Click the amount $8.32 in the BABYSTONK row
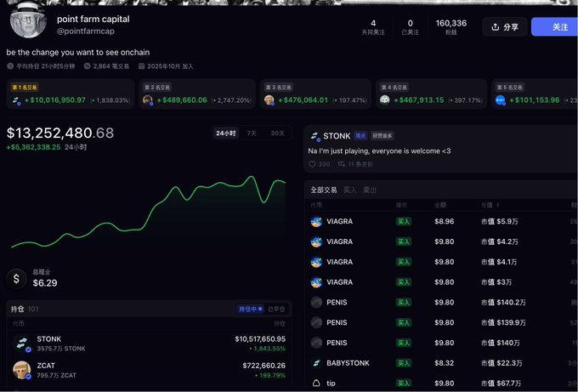The image size is (578, 392). coord(445,363)
